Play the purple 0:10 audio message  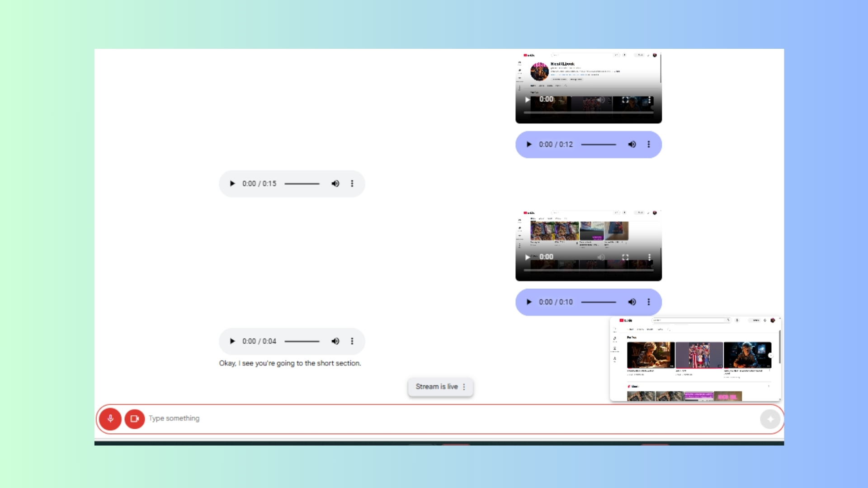[x=529, y=302]
